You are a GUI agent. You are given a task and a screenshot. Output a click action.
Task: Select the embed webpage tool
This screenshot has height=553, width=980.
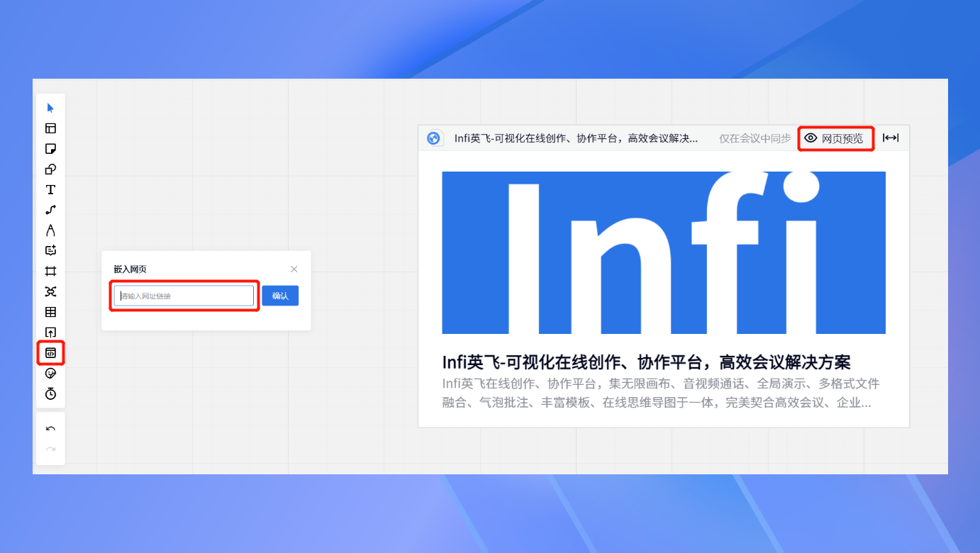(50, 352)
